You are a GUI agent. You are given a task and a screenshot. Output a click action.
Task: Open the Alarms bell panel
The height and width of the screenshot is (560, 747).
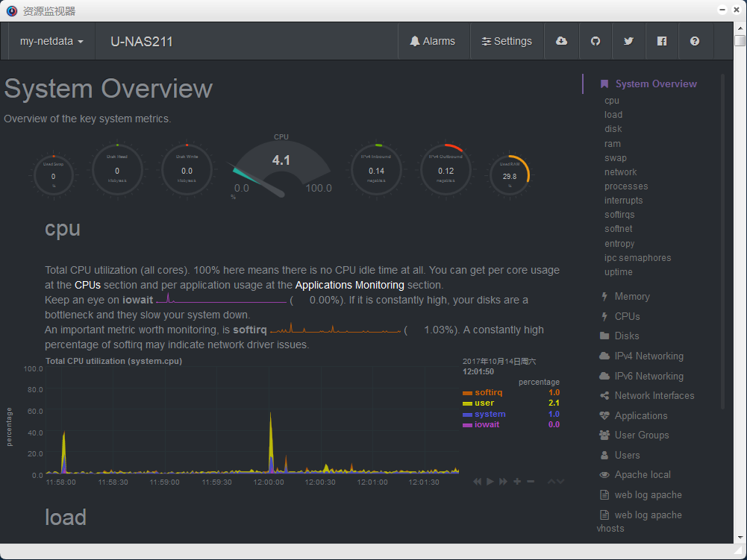pos(433,42)
